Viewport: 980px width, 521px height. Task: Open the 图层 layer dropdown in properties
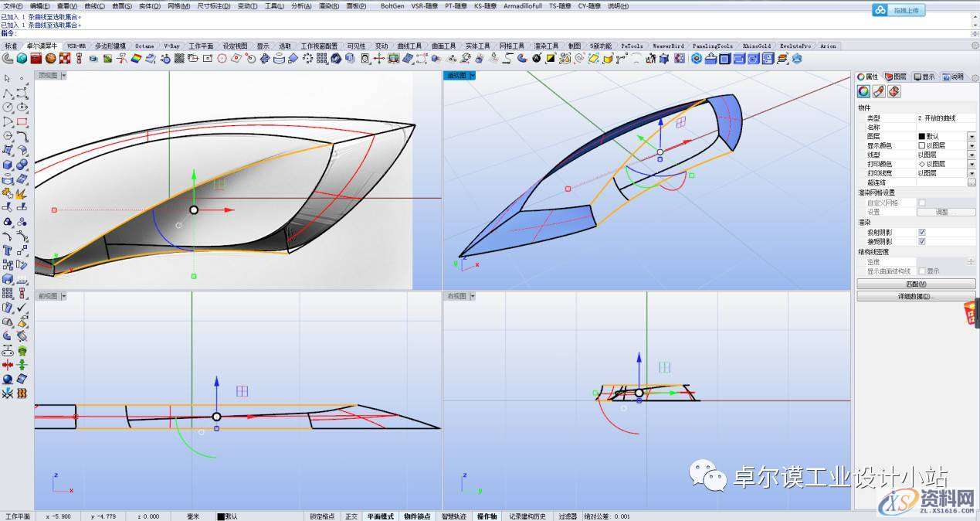(971, 136)
